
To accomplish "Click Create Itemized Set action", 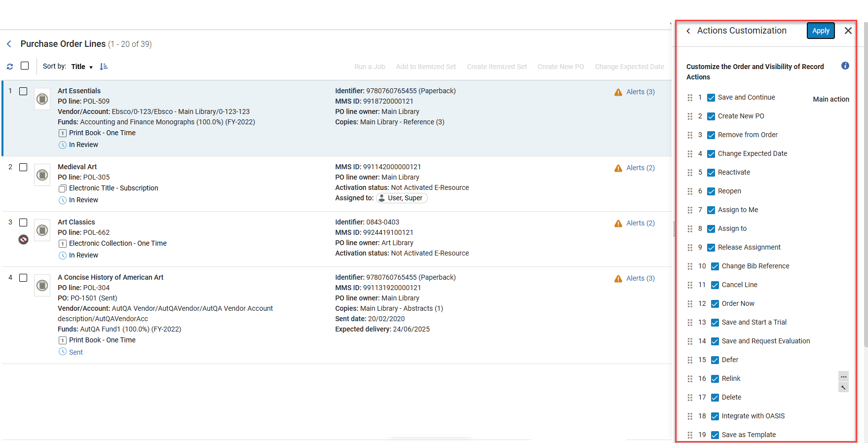I will pos(497,67).
